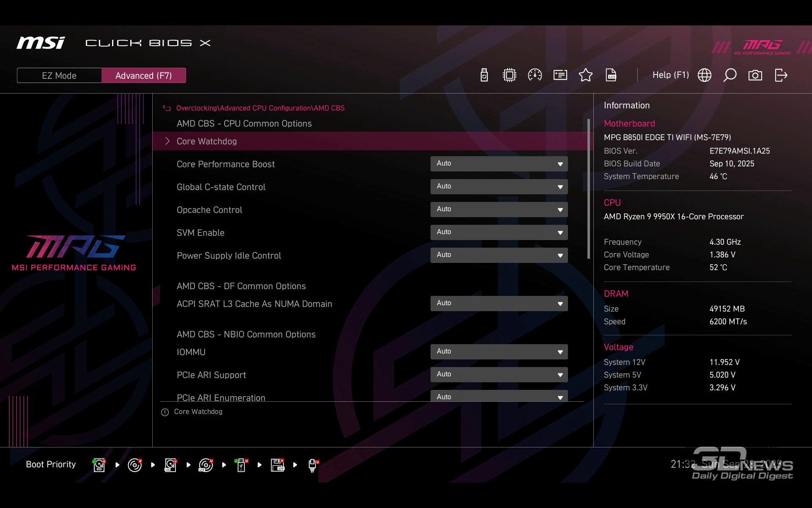812x508 pixels.
Task: Open Core Performance Boost dropdown
Action: point(499,164)
